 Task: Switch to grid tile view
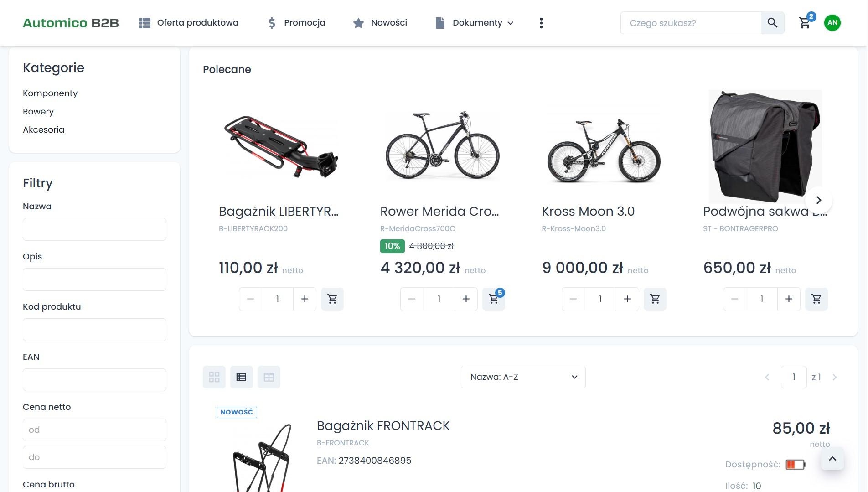pos(214,377)
